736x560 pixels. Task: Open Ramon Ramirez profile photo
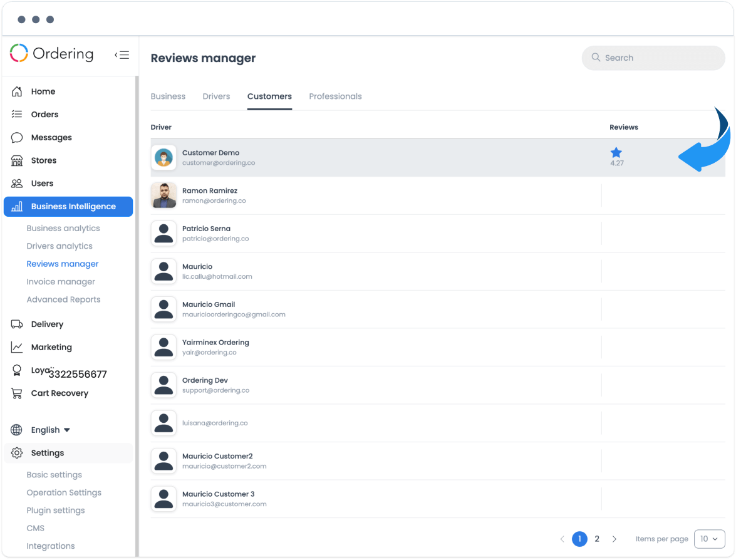click(x=164, y=195)
